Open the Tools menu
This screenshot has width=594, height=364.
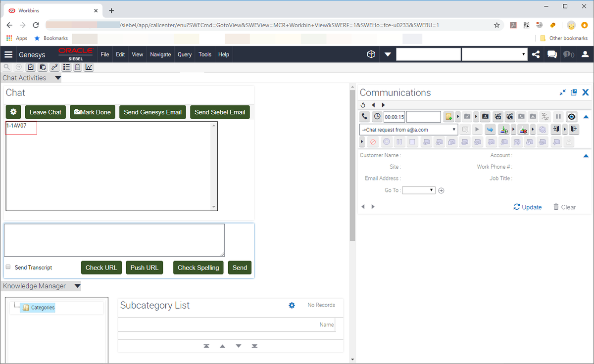pyautogui.click(x=205, y=54)
